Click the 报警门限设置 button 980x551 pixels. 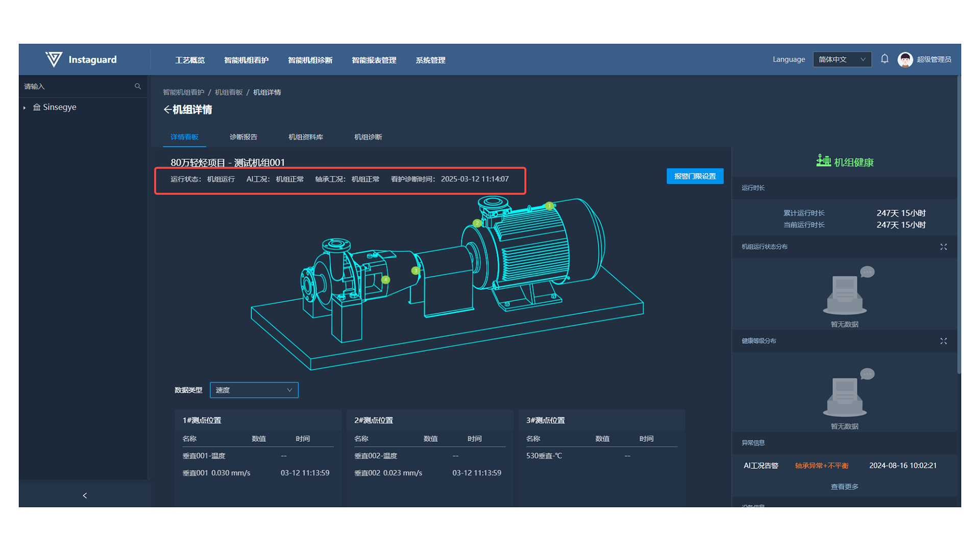point(695,177)
